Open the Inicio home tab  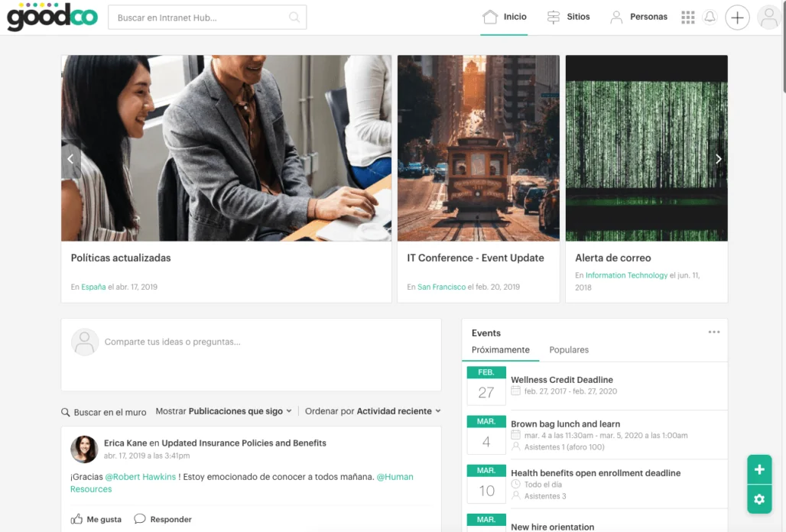pyautogui.click(x=505, y=17)
